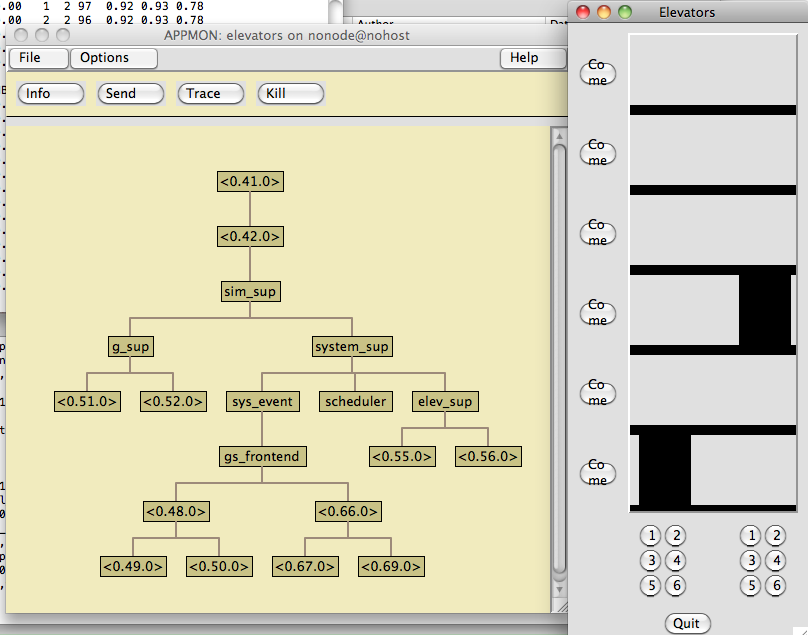Click the APPMON scrollbar down arrow

click(559, 589)
